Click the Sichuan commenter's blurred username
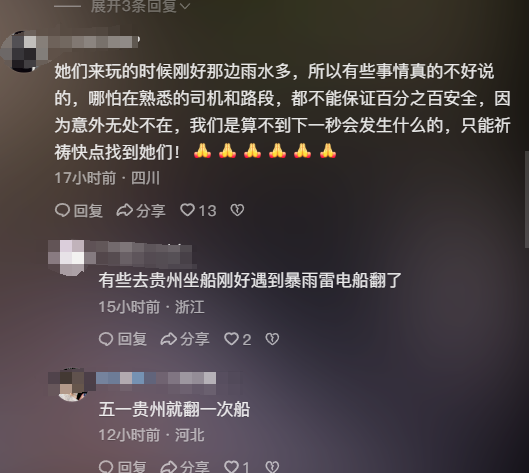Viewport: 529px width, 473px height. (92, 42)
